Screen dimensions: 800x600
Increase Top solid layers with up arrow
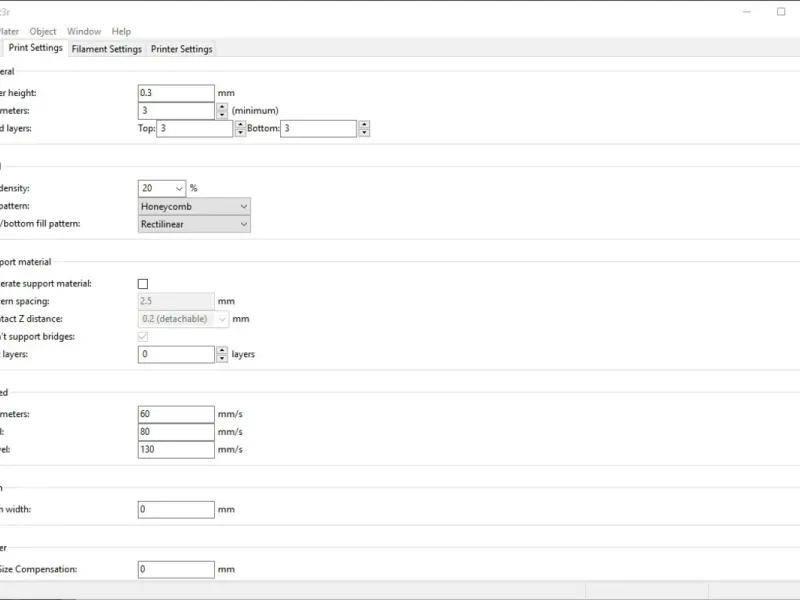click(x=240, y=124)
